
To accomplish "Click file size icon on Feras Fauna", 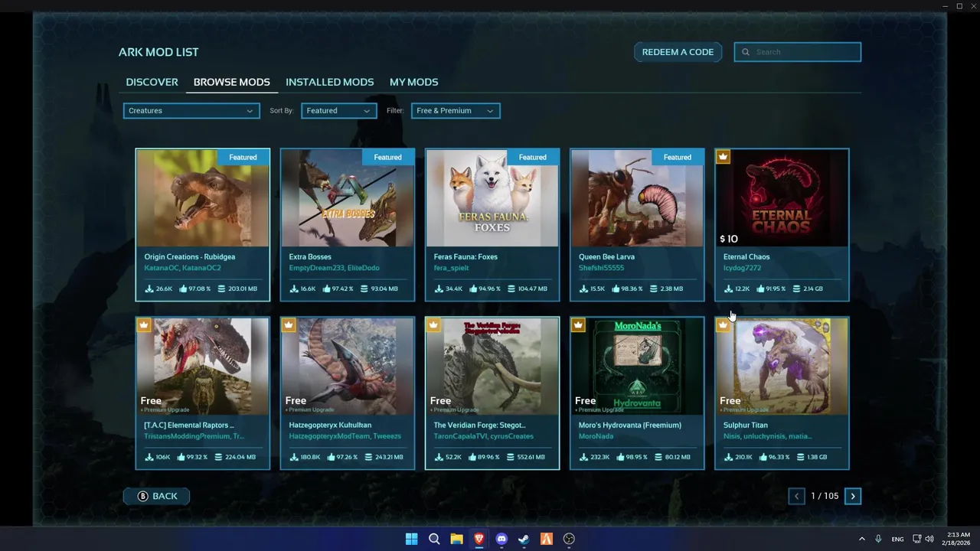I will click(x=511, y=289).
